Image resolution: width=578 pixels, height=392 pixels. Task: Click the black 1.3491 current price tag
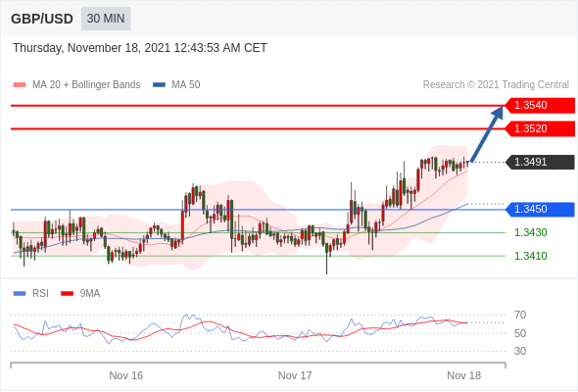pyautogui.click(x=540, y=162)
